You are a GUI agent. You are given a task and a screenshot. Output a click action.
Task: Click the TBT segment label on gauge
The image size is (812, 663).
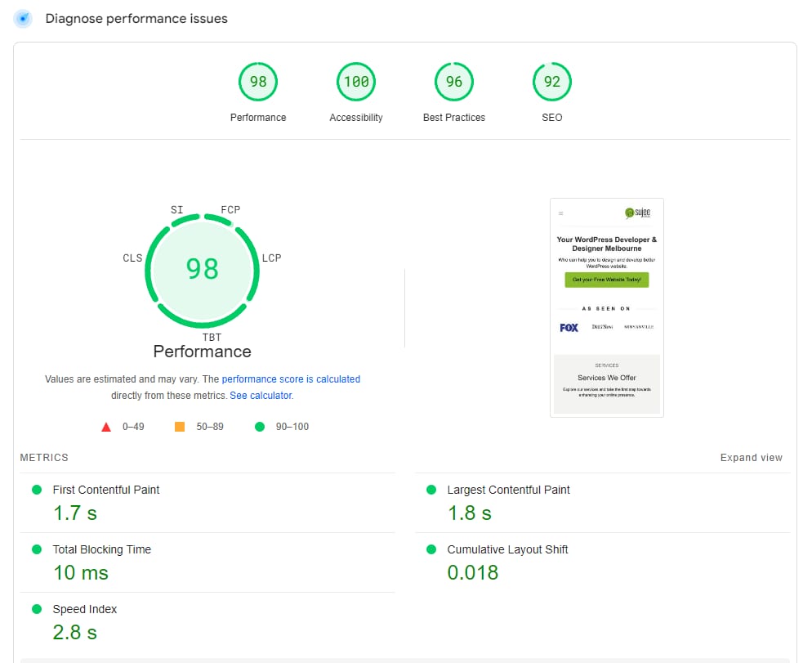pos(212,337)
